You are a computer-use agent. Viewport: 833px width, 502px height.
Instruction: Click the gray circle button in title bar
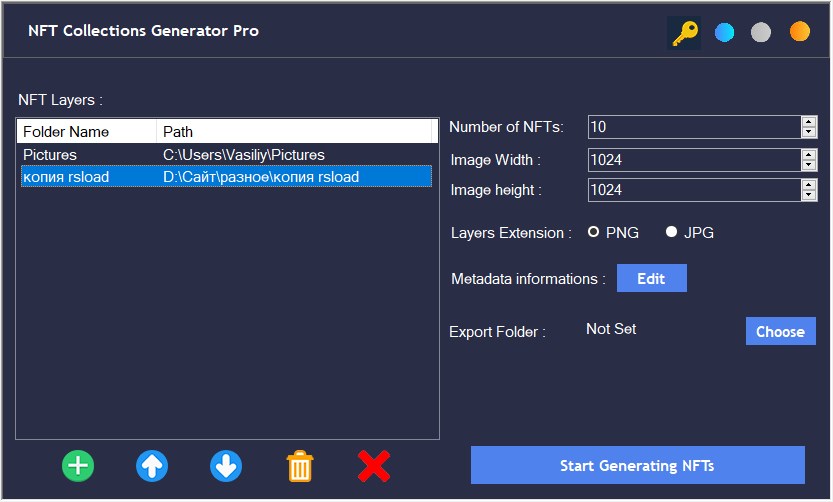[761, 32]
